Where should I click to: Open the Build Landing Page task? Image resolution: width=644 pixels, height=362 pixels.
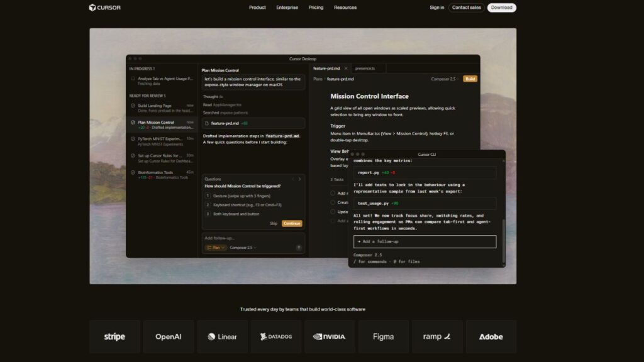[x=162, y=108]
